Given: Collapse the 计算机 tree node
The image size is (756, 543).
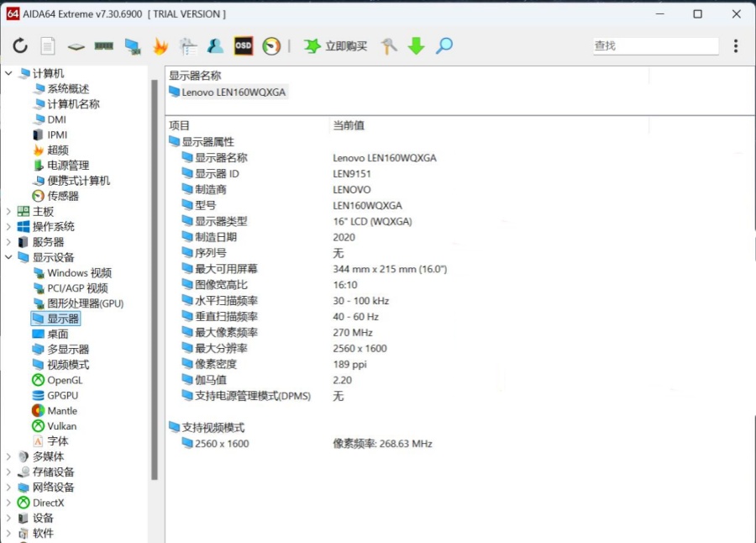Looking at the screenshot, I should pyautogui.click(x=8, y=73).
